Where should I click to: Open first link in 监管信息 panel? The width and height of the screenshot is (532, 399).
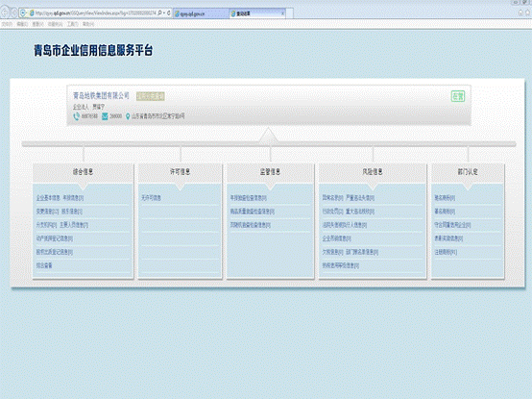[249, 198]
